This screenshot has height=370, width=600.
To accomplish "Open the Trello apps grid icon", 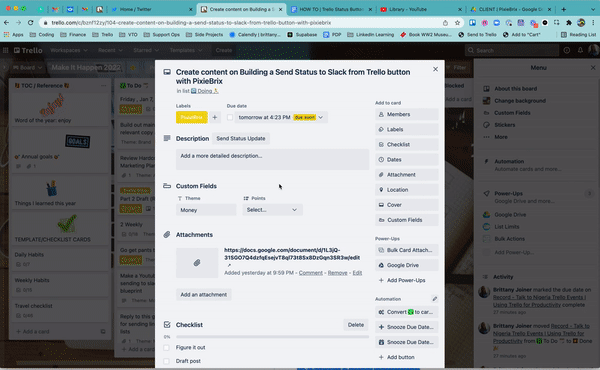I will (5, 50).
